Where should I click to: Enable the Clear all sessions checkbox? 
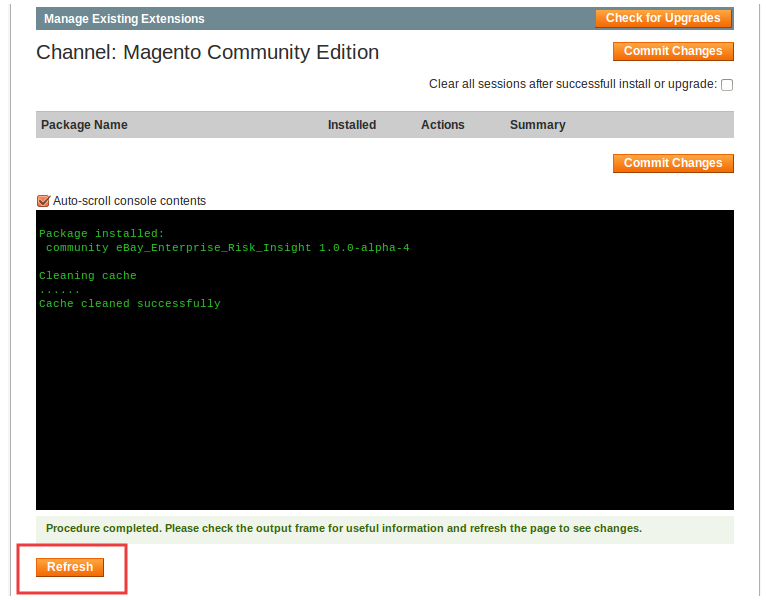[727, 85]
